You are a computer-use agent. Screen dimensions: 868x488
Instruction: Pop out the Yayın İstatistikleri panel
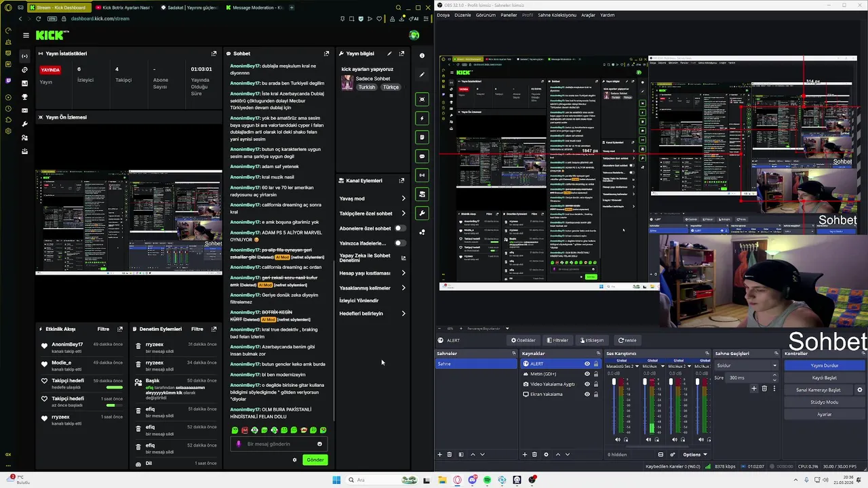coord(214,54)
